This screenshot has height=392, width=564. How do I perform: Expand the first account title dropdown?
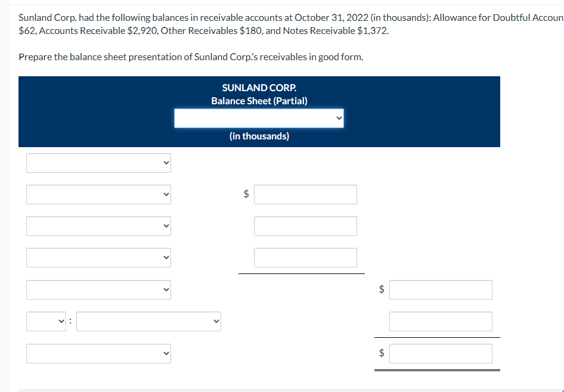point(98,162)
